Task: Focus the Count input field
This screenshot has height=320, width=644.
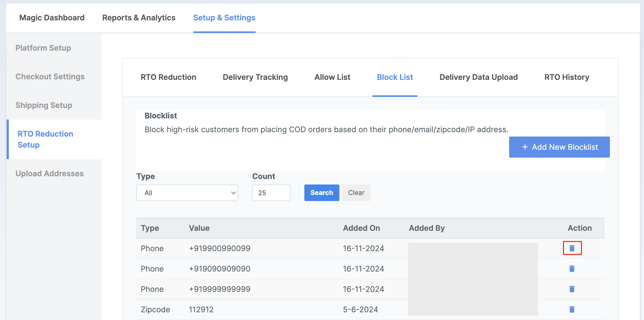Action: click(x=271, y=193)
